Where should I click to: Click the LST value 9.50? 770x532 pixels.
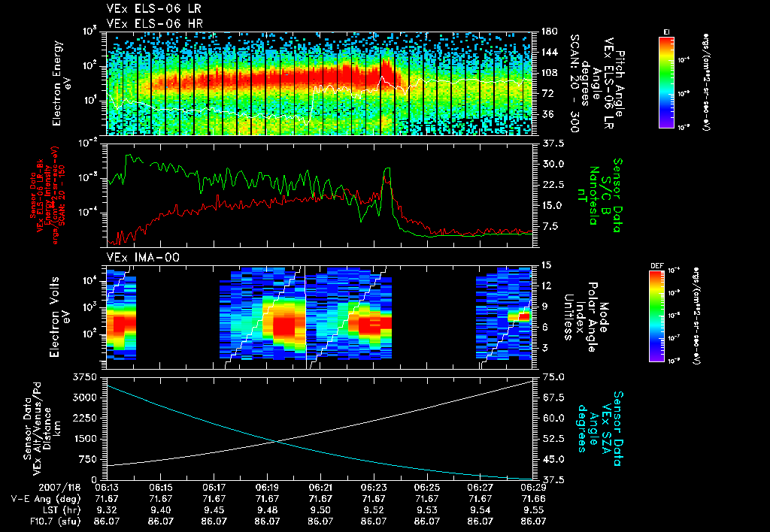coord(320,510)
